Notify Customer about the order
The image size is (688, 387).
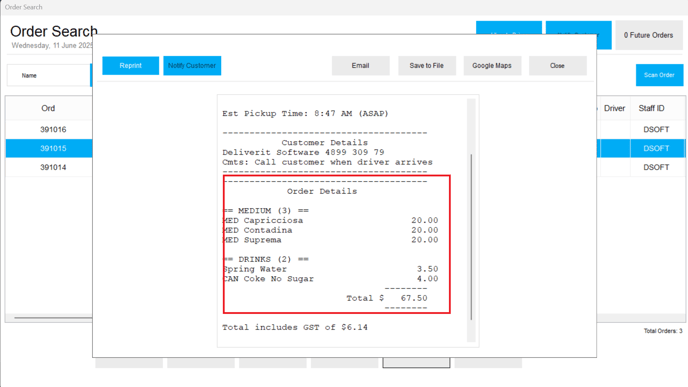pos(192,65)
